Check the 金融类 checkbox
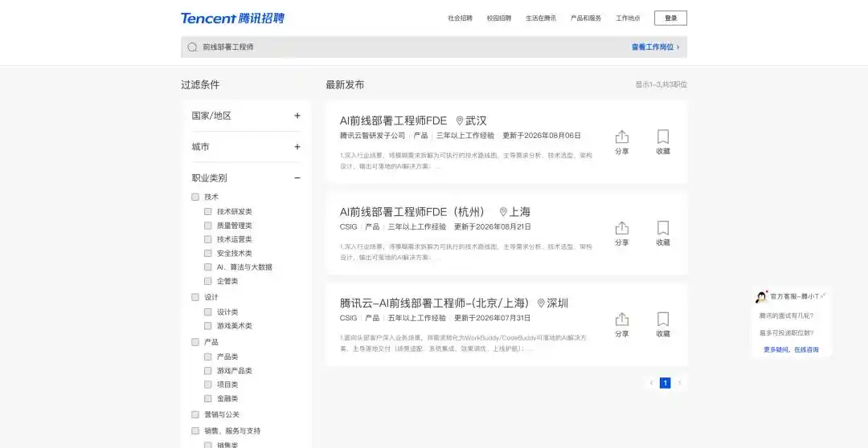This screenshot has height=448, width=868. [x=207, y=398]
